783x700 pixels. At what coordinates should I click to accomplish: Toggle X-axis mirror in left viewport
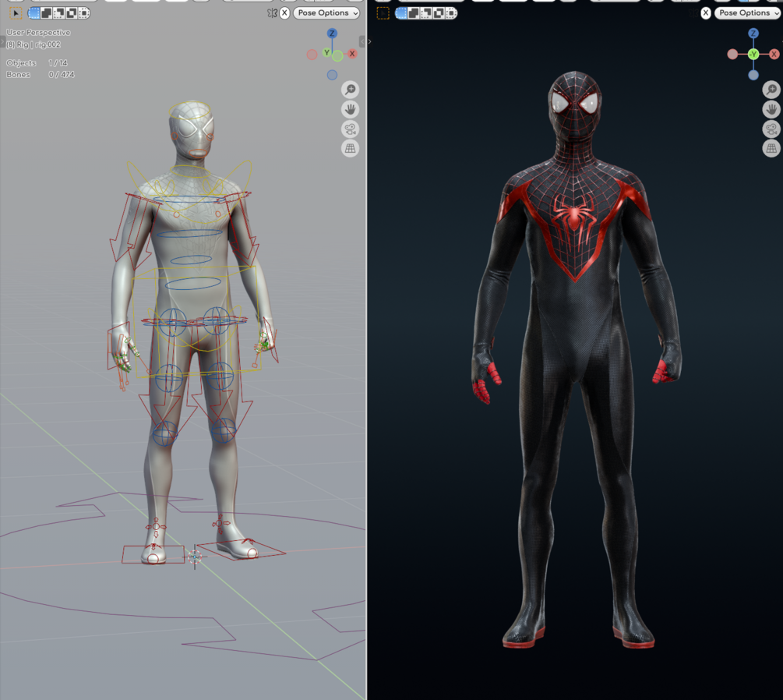click(x=284, y=13)
